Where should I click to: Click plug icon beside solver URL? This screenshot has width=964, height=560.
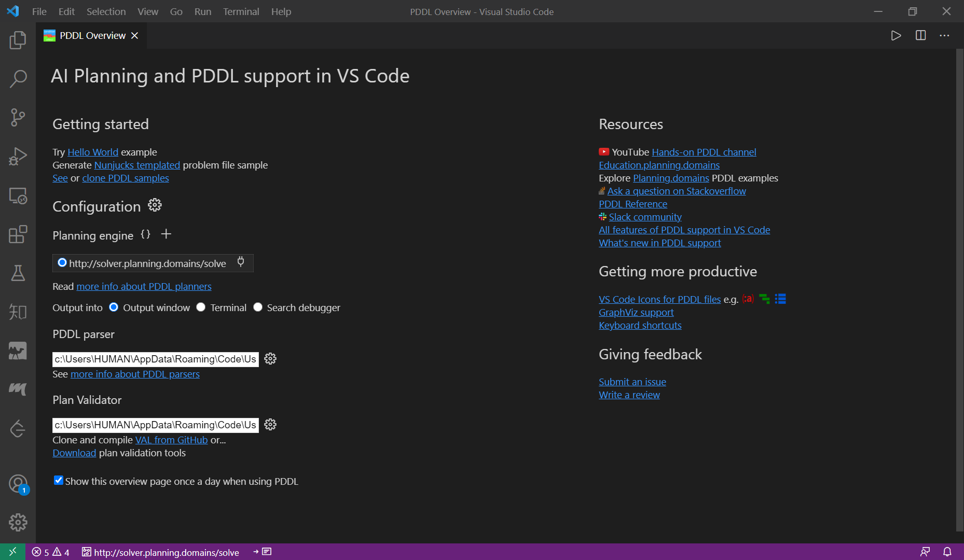tap(241, 261)
